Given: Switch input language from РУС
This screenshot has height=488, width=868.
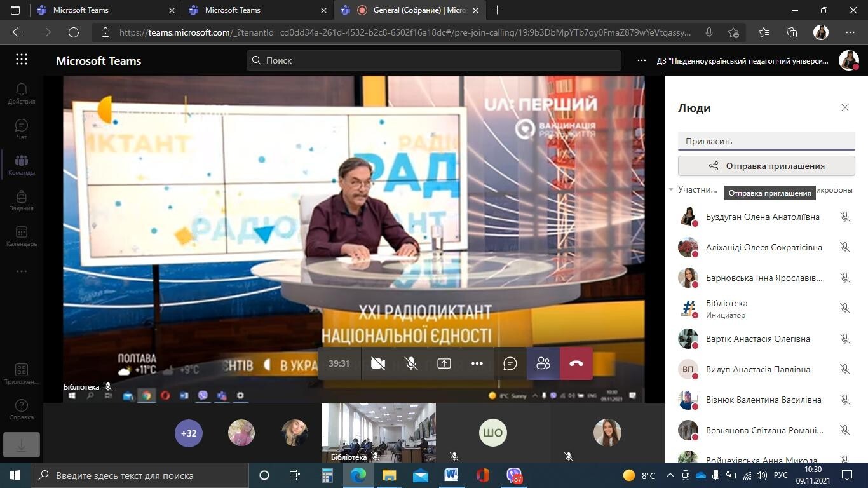Looking at the screenshot, I should pyautogui.click(x=781, y=475).
